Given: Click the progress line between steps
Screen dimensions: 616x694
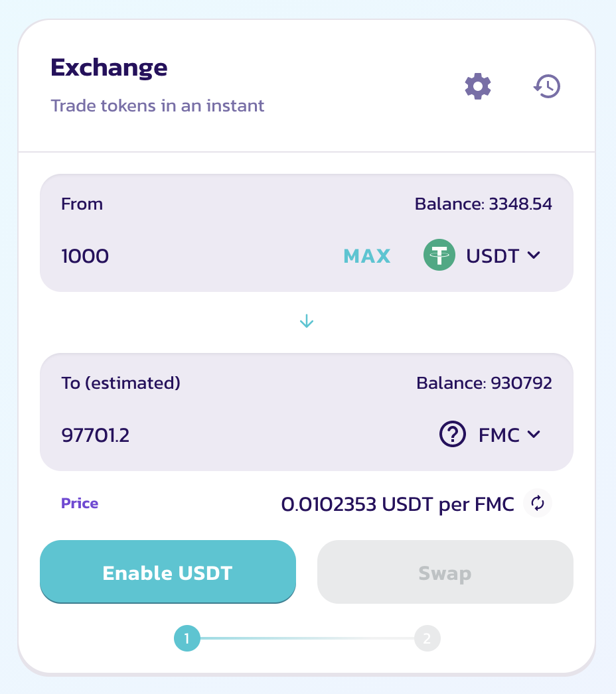Looking at the screenshot, I should [x=307, y=638].
